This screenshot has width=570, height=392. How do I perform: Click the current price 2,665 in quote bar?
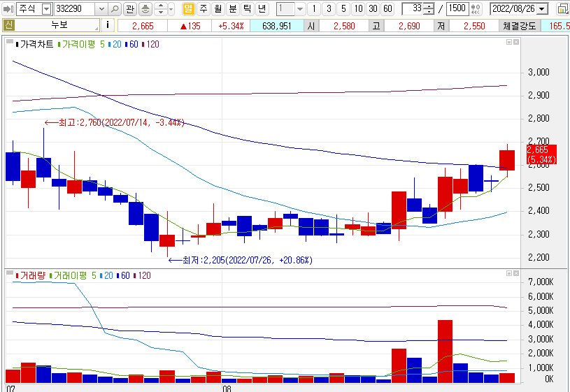click(x=143, y=26)
